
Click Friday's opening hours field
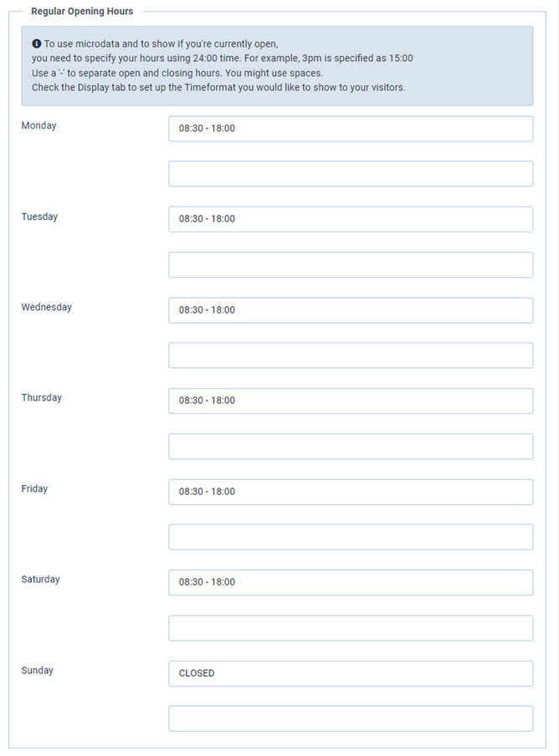click(350, 492)
